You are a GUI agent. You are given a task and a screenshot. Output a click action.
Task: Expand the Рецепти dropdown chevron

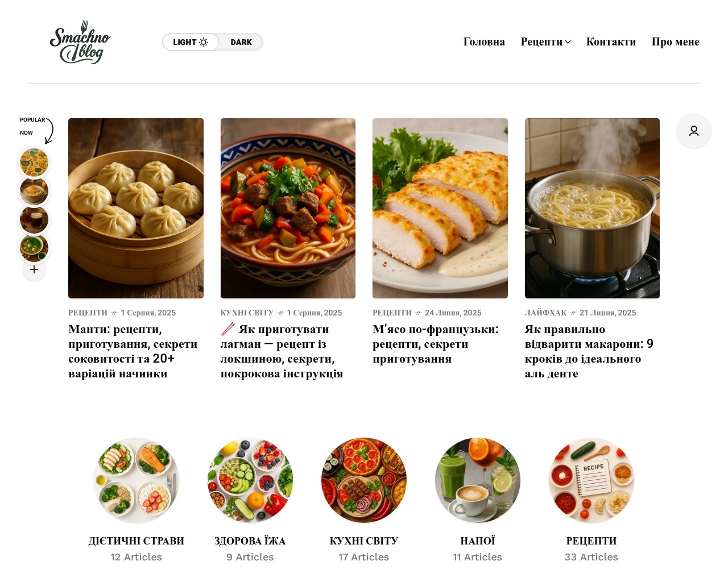coord(568,42)
